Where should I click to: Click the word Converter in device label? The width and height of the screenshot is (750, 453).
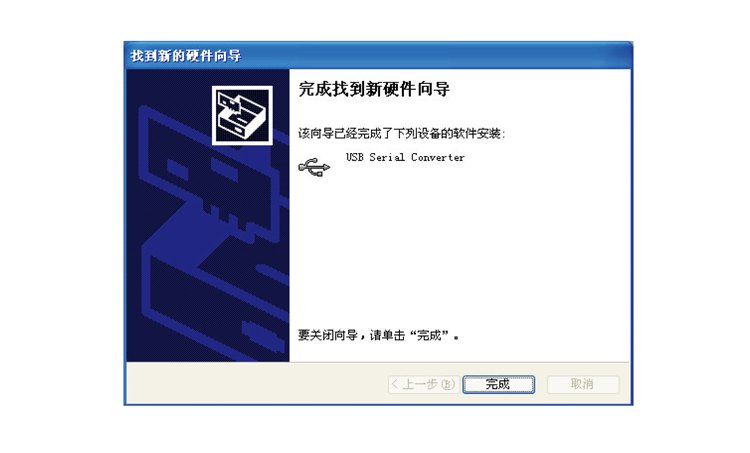tap(438, 157)
